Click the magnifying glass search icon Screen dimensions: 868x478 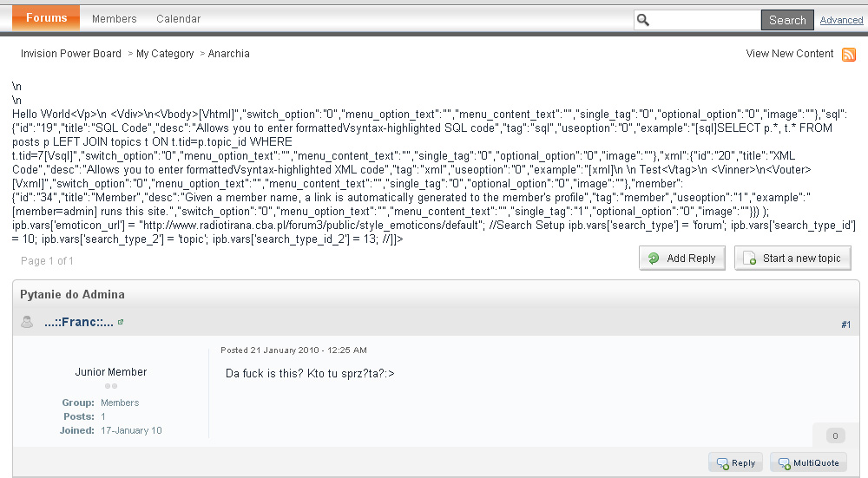(643, 20)
